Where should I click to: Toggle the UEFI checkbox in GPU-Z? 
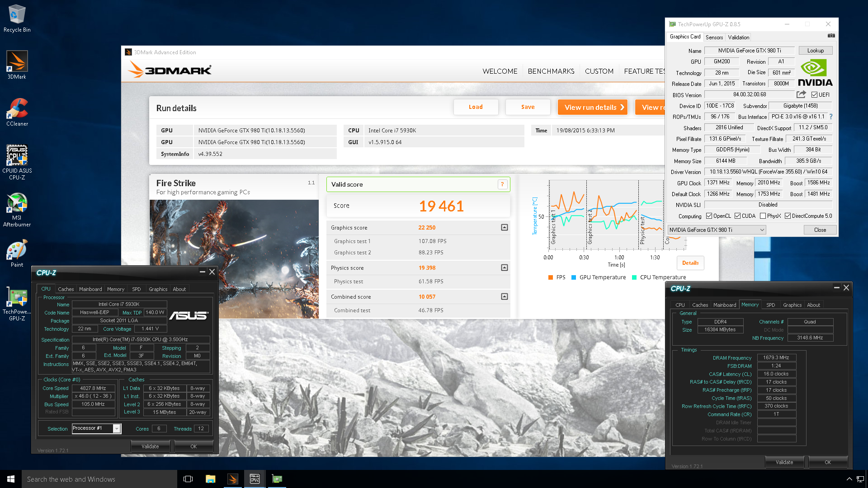click(x=814, y=95)
